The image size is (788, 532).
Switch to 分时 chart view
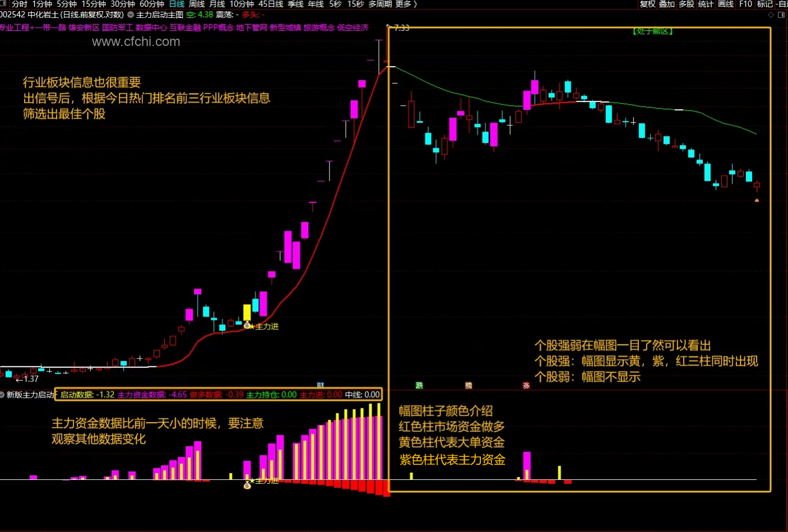coord(20,4)
